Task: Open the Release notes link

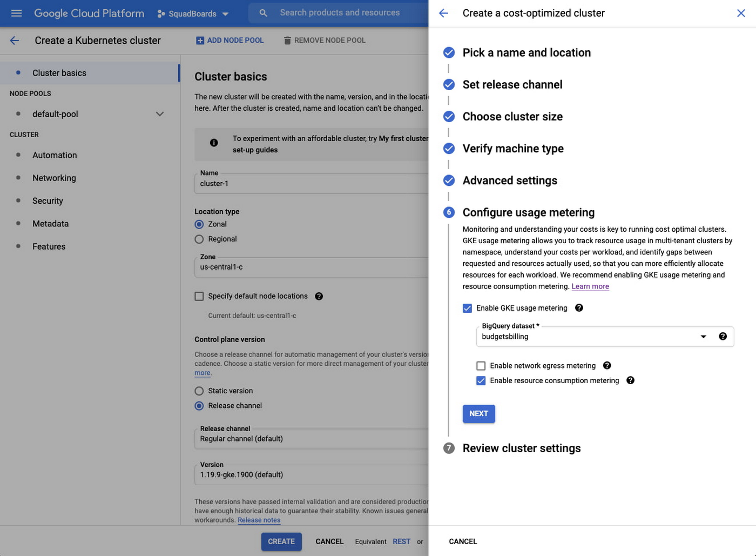Action: point(259,520)
